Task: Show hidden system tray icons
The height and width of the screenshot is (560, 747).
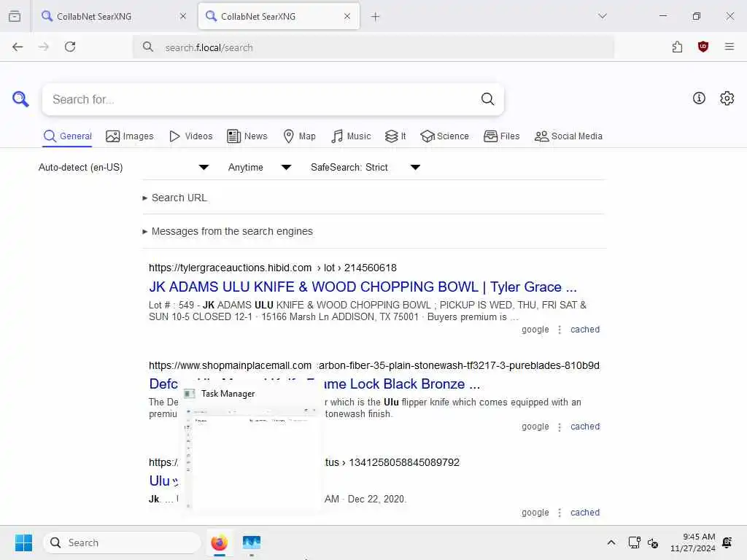Action: pos(611,542)
